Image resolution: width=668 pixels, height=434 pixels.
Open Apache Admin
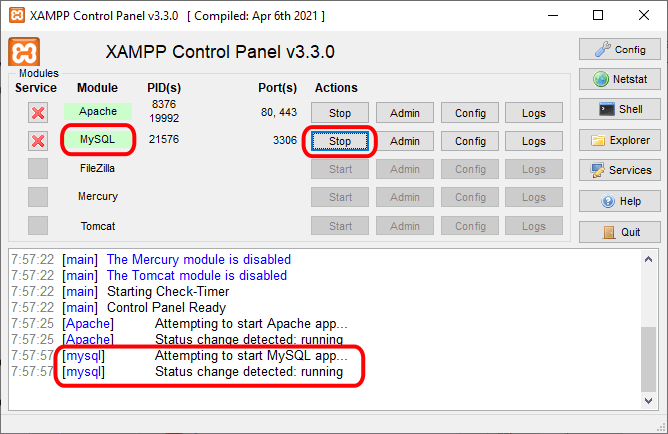click(x=405, y=113)
